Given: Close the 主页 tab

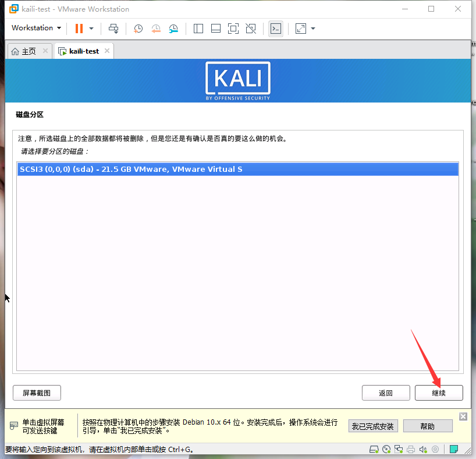Looking at the screenshot, I should click(45, 51).
